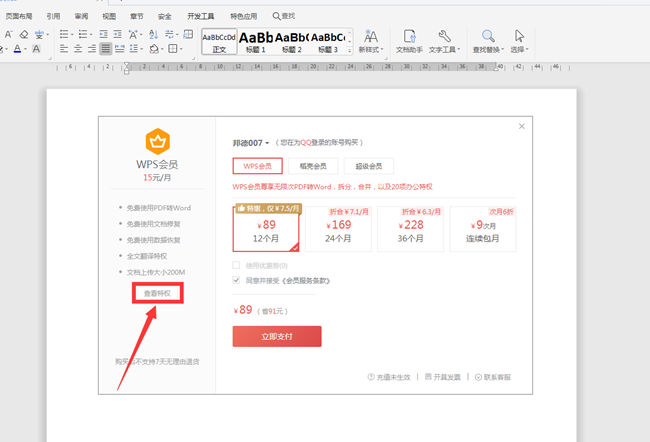Click the decrease font size icon
The width and height of the screenshot is (650, 442).
(8, 34)
